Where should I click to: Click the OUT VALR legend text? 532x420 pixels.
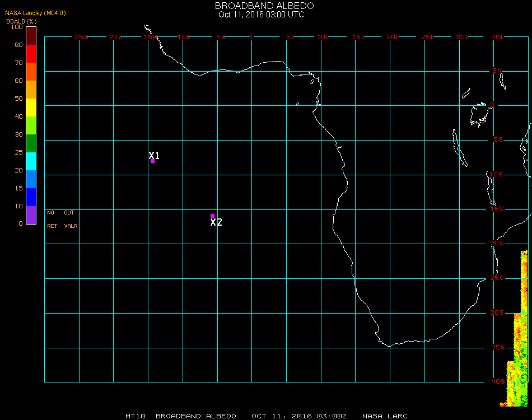click(71, 219)
